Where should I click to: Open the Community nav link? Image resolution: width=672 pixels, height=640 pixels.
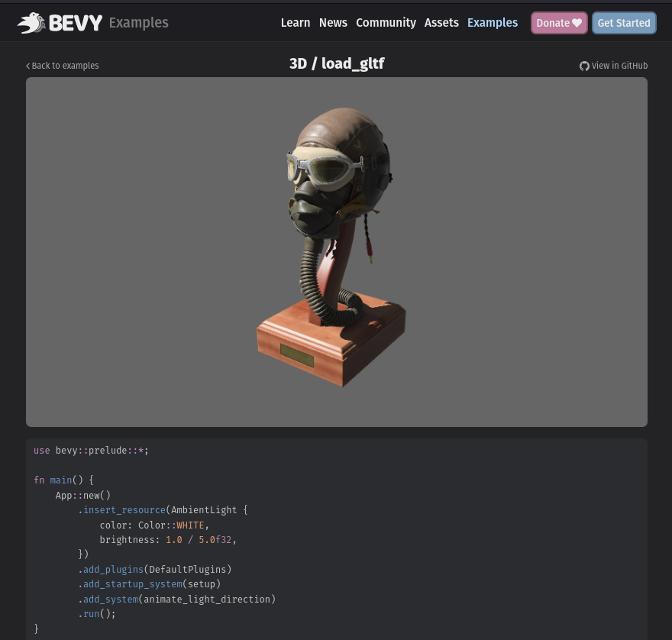(x=386, y=23)
